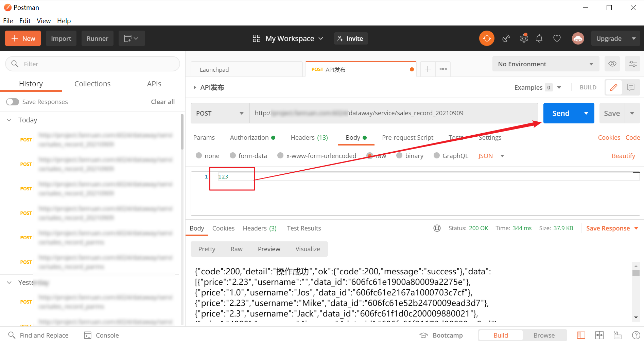Open the View menu

[43, 21]
